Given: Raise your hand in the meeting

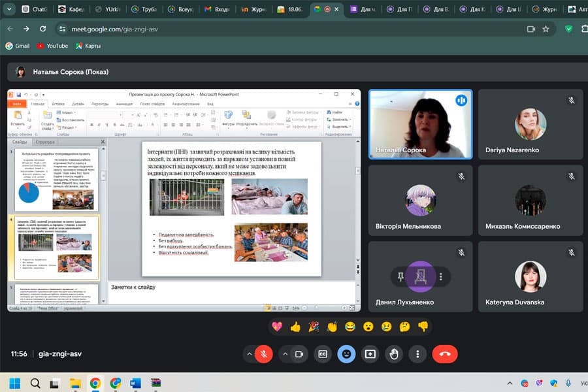Looking at the screenshot, I should (x=394, y=353).
